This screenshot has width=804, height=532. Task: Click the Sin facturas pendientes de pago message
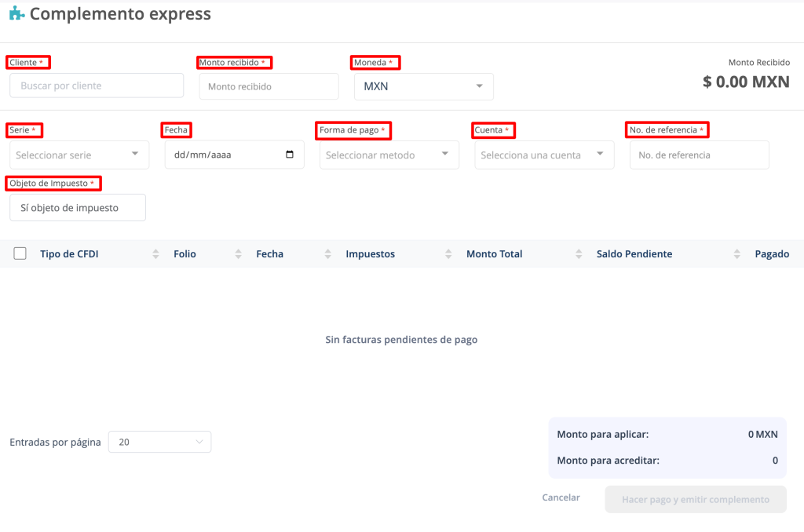(401, 339)
